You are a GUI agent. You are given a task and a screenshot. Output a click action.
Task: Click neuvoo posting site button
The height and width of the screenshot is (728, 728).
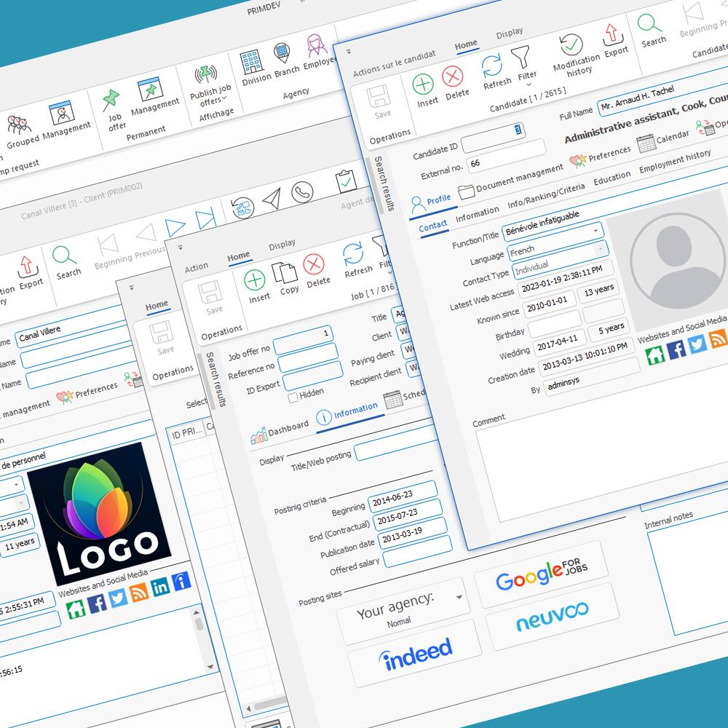553,617
